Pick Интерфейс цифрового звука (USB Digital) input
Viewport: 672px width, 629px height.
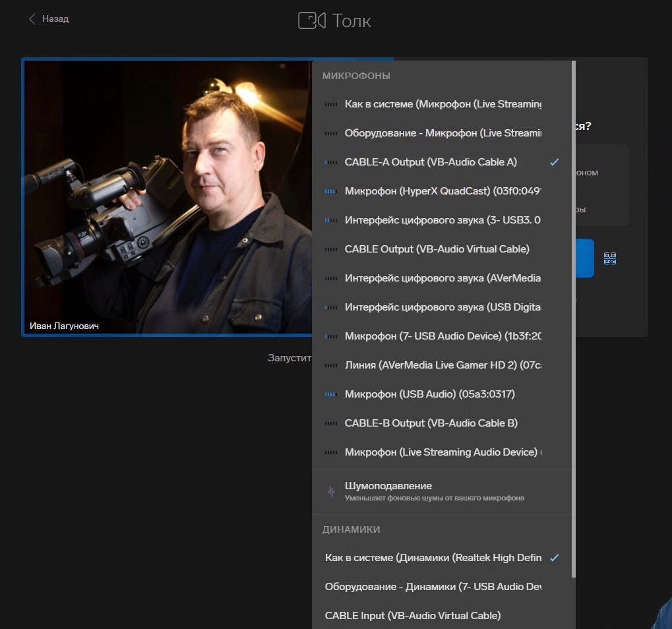point(442,307)
